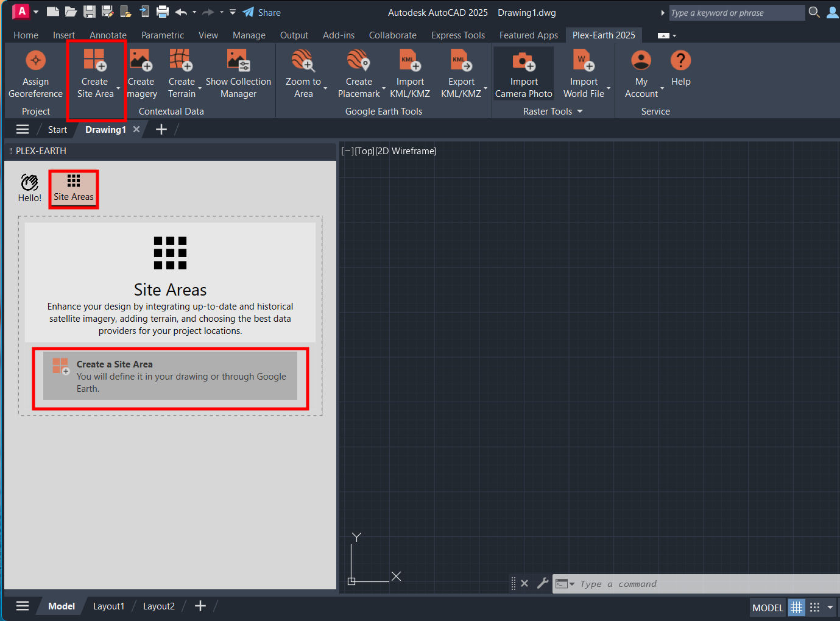Select the Plex-Earth 2025 ribbon tab

click(x=604, y=35)
